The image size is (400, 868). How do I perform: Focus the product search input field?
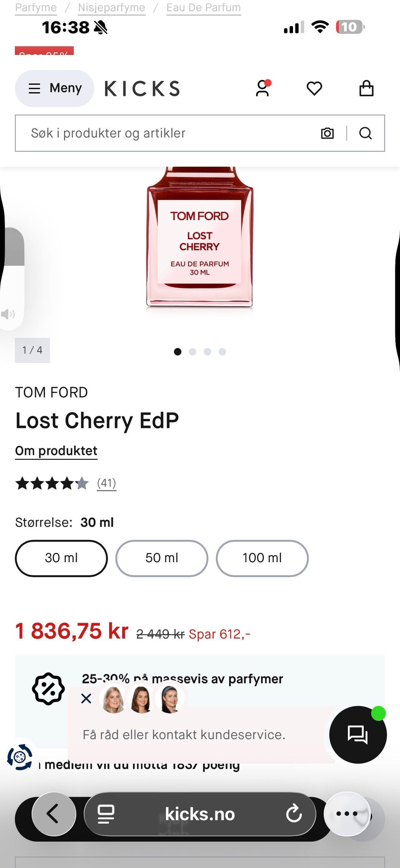click(x=167, y=133)
